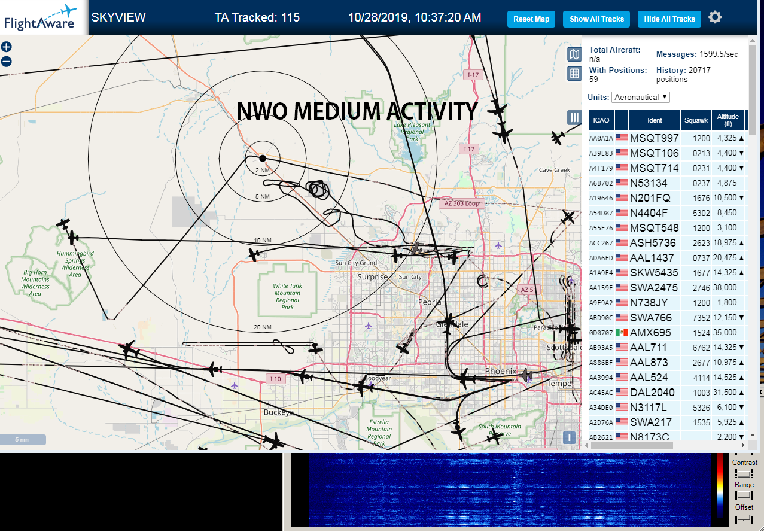Click ICAO code A9E9A2 cell
Image resolution: width=764 pixels, height=532 pixels.
click(601, 303)
